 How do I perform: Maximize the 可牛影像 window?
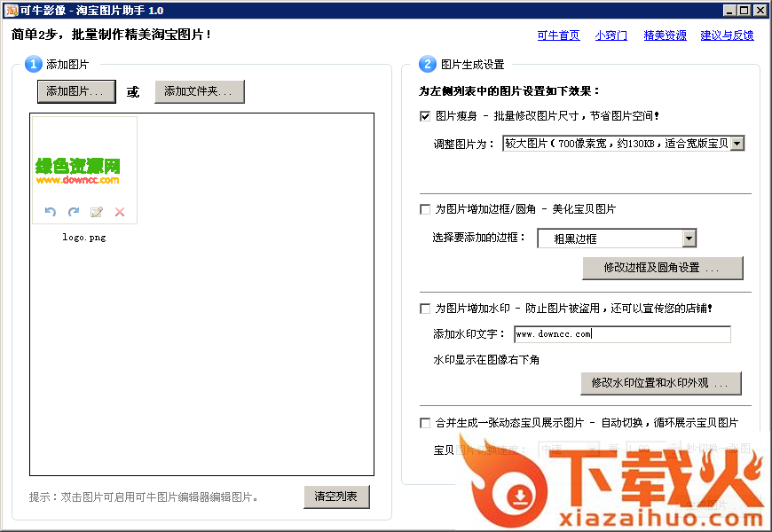pos(744,11)
